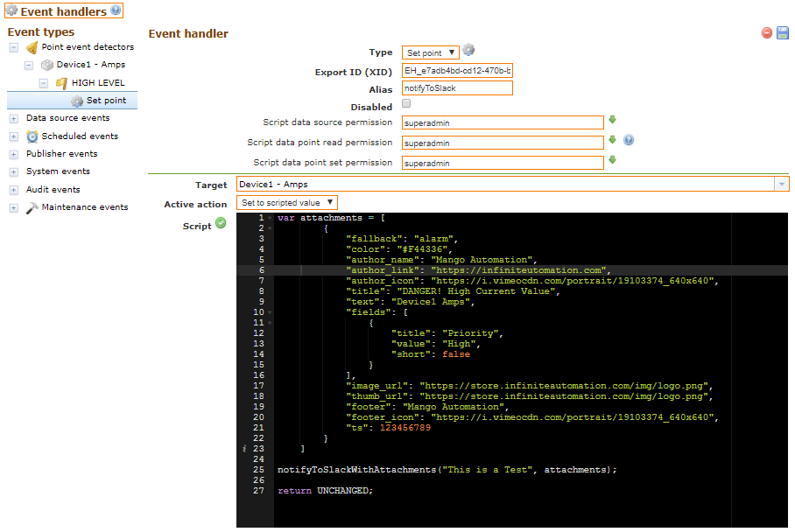Click the var attachments declaration line
Screen dimensions: 795x532
[x=331, y=218]
